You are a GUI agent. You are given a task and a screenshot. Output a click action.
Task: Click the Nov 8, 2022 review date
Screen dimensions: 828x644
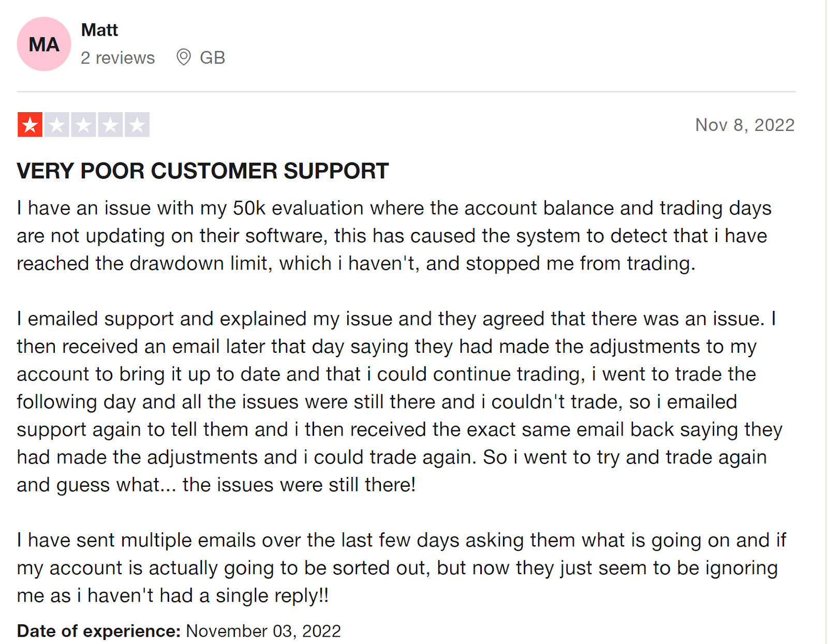click(745, 125)
